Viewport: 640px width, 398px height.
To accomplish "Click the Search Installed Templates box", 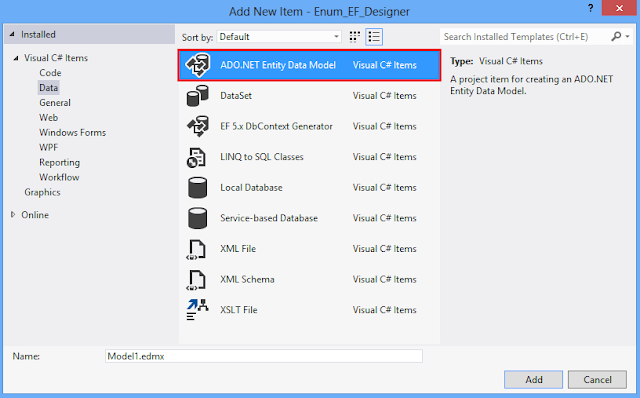I will coord(525,37).
